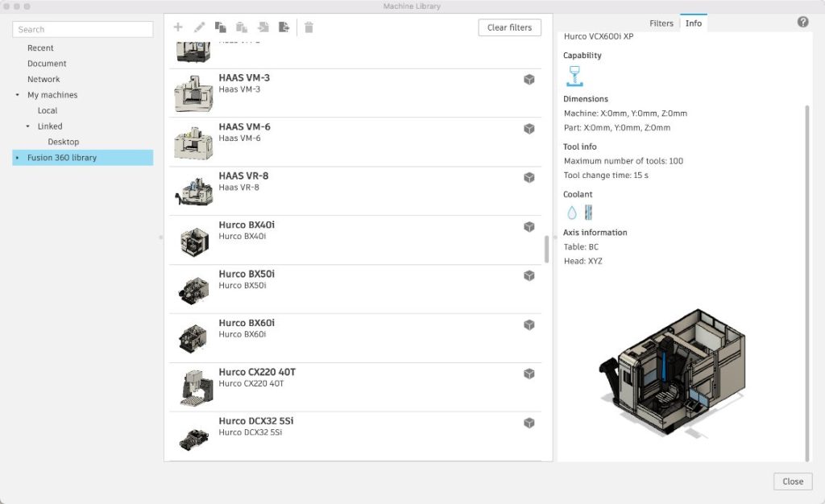Click the cube icon for Hurco BX40i

tap(529, 226)
